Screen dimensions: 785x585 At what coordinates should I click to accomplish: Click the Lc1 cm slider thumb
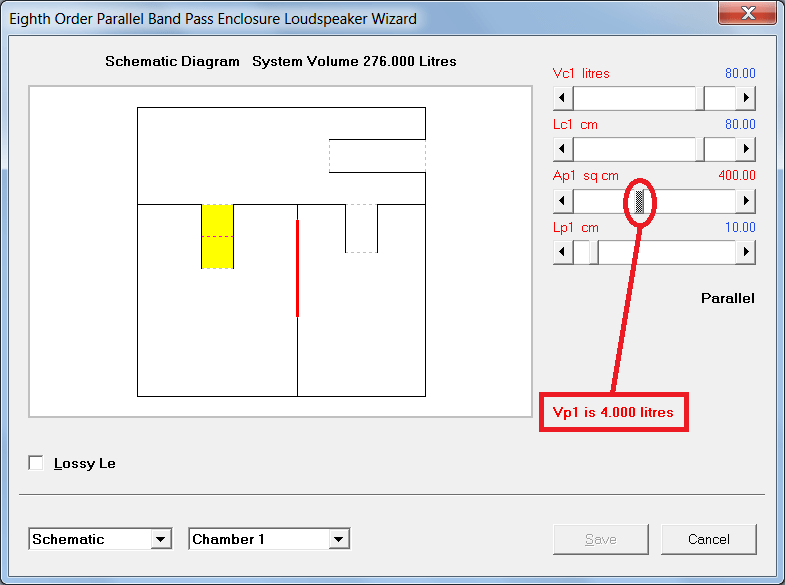point(700,149)
